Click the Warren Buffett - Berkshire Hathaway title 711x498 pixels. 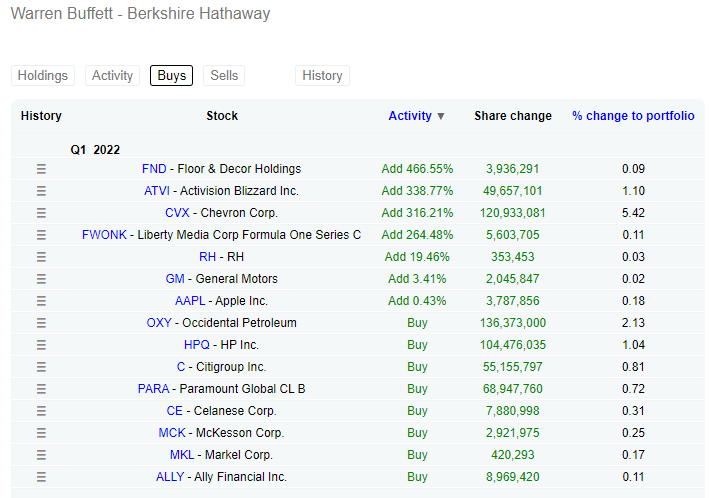(141, 14)
